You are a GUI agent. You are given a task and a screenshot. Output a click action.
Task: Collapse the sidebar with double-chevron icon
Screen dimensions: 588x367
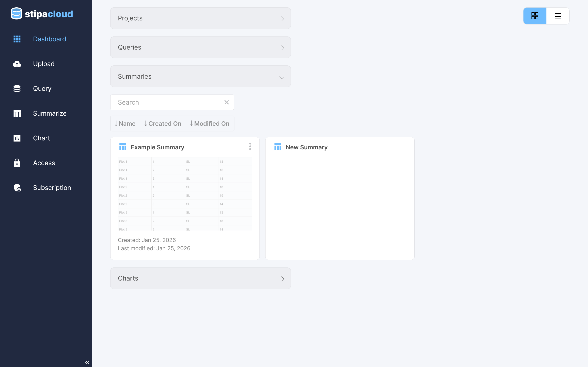pyautogui.click(x=87, y=362)
